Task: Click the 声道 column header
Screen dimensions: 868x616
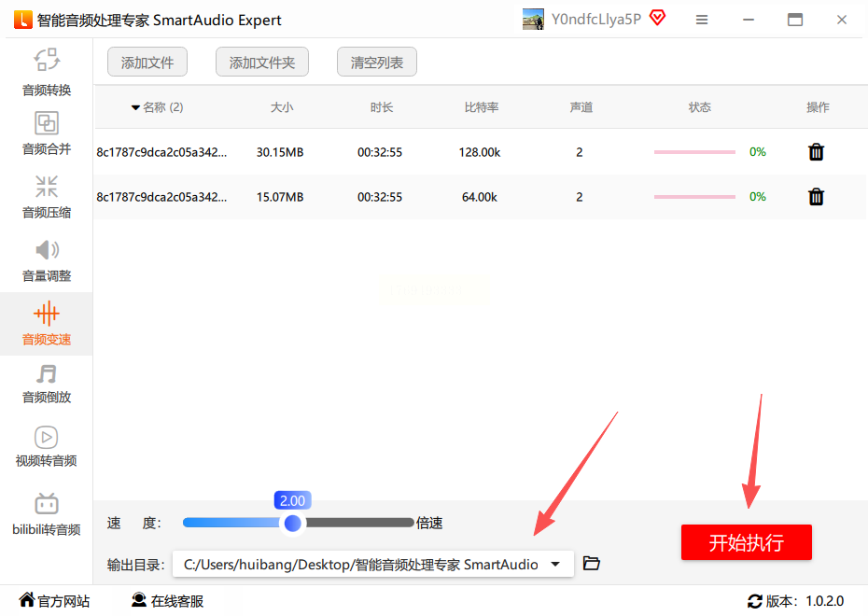Action: pos(581,106)
